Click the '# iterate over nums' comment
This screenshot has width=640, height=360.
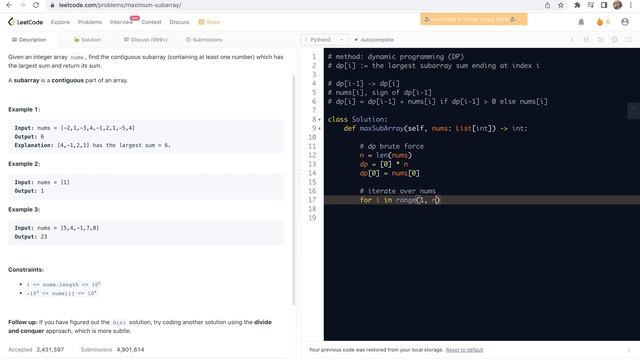point(398,191)
